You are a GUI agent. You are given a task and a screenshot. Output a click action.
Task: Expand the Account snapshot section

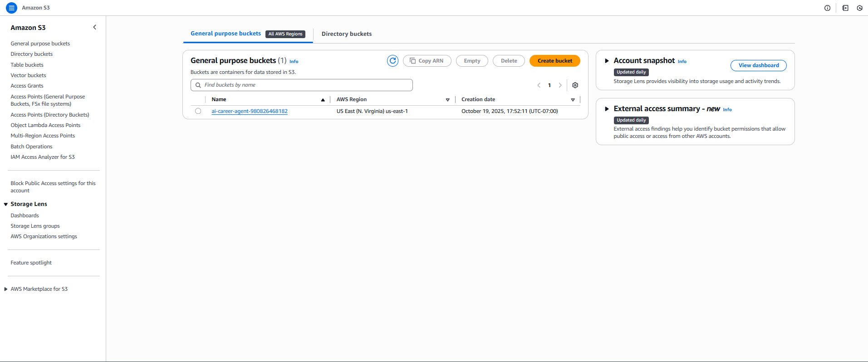tap(607, 61)
